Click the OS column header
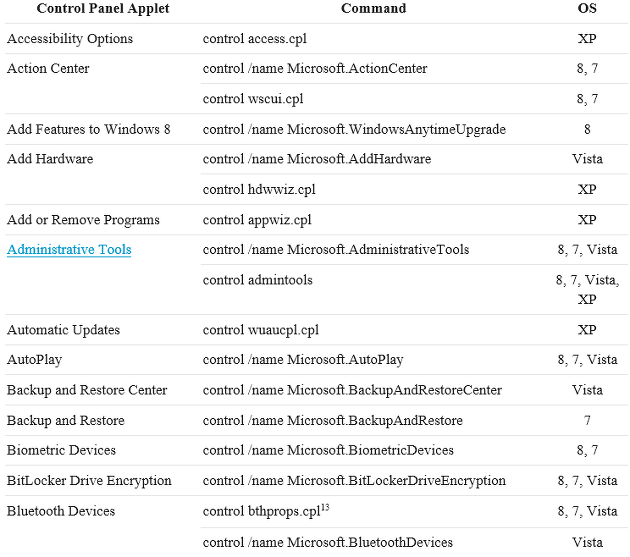The width and height of the screenshot is (630, 557). [x=587, y=8]
